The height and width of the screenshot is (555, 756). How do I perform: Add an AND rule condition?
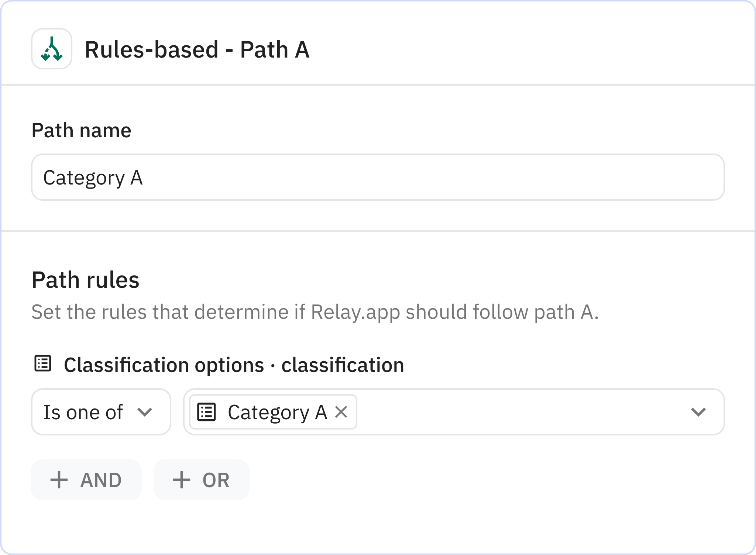[86, 480]
